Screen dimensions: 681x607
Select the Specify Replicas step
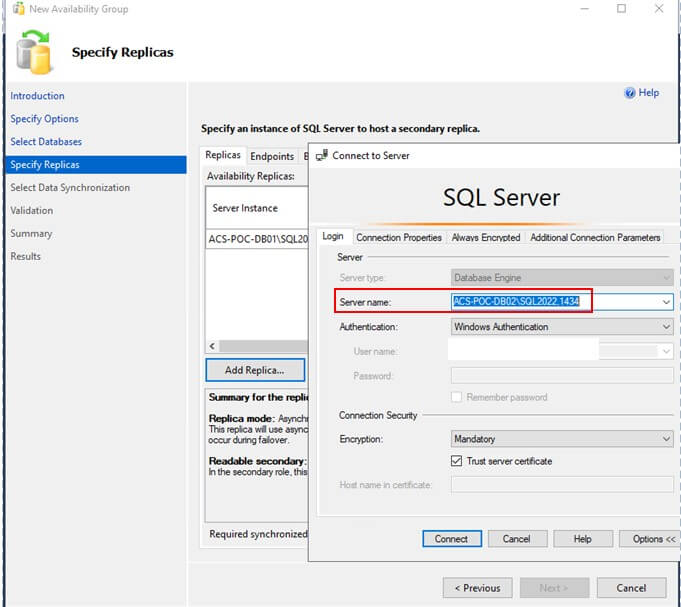coord(96,165)
